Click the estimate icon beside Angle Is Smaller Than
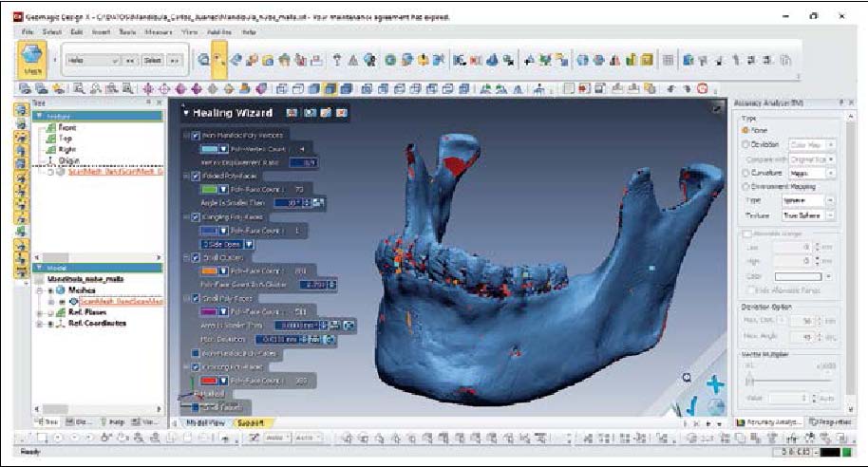 [317, 203]
